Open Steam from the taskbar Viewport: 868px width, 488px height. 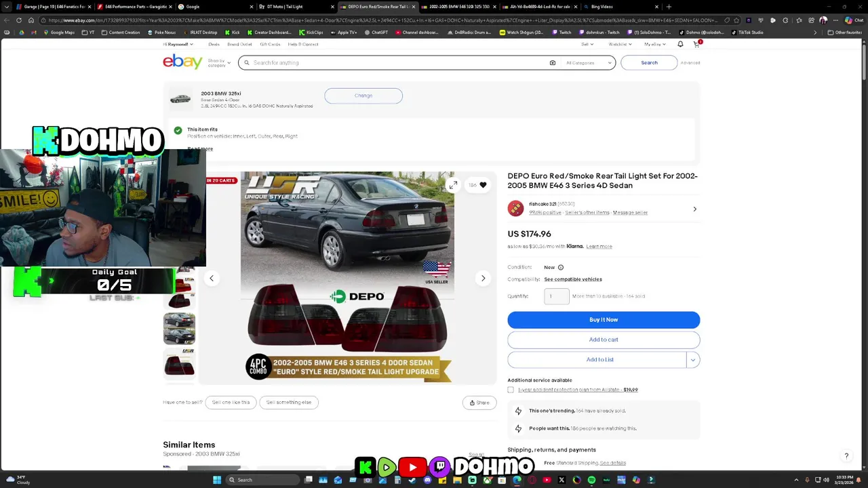point(412,480)
